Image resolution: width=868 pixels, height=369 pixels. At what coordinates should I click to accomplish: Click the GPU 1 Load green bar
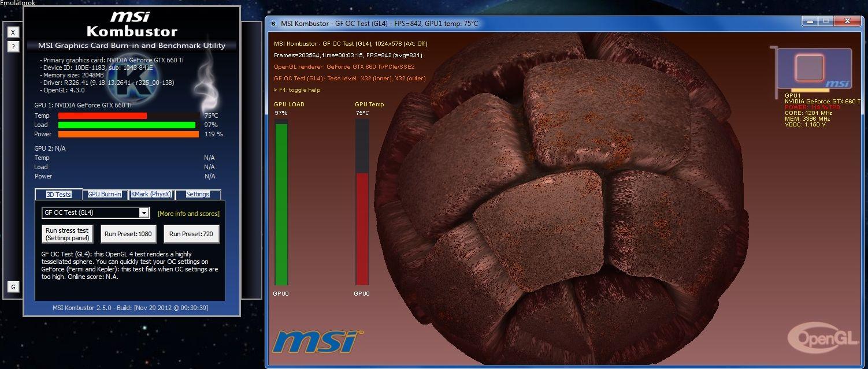click(x=127, y=125)
